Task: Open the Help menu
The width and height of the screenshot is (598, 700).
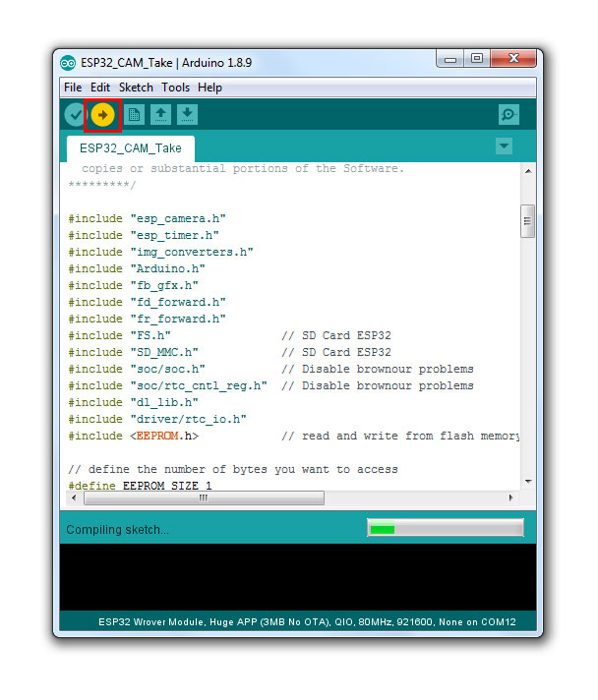Action: [x=209, y=87]
